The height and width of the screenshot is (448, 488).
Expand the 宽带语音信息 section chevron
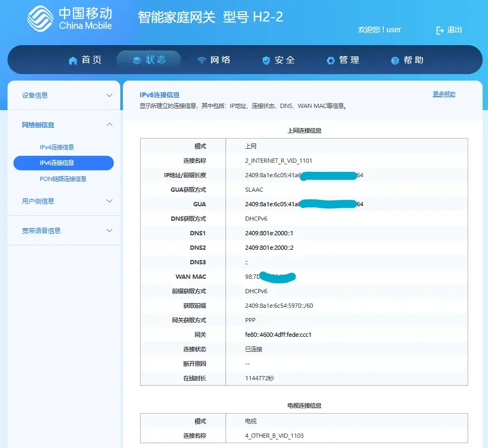tap(110, 230)
